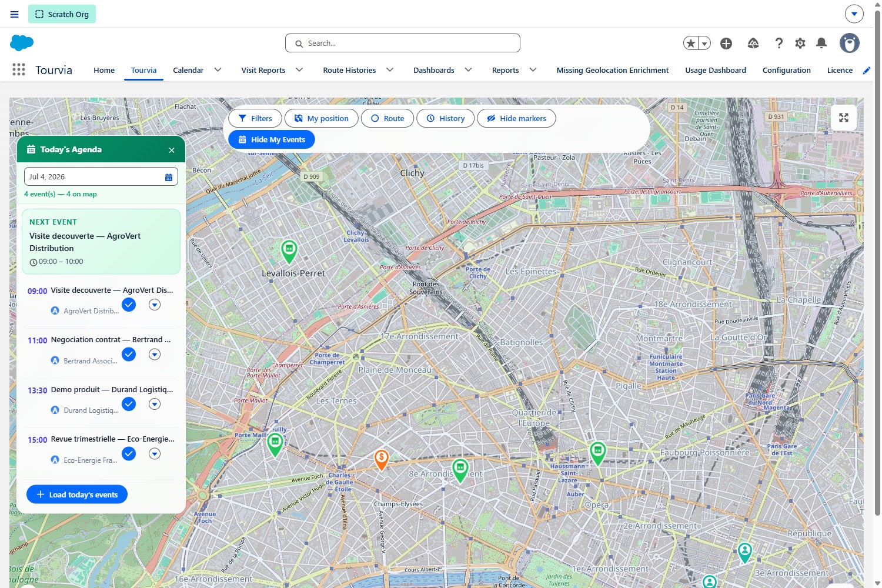Click the My position button

pos(321,118)
